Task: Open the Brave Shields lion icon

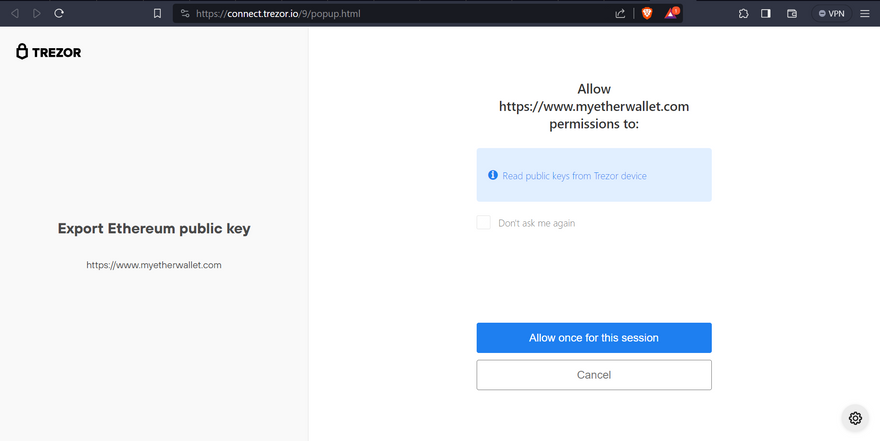Action: pos(647,13)
